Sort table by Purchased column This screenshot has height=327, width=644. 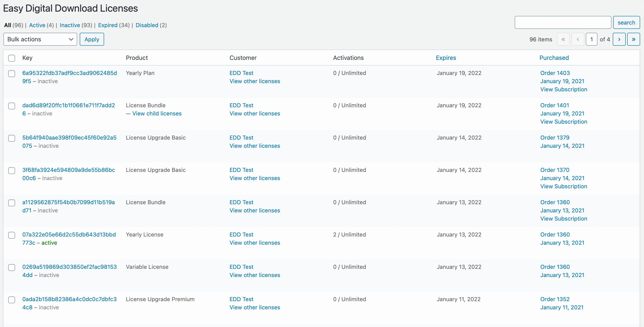[554, 58]
